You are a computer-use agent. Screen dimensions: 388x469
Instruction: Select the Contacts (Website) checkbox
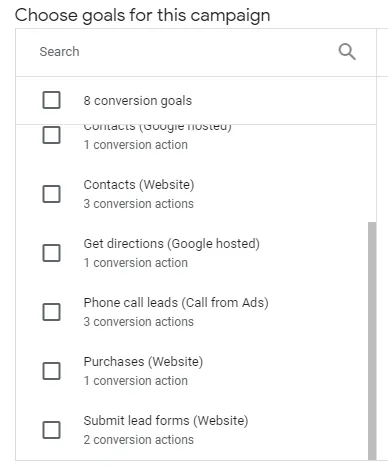pyautogui.click(x=51, y=194)
